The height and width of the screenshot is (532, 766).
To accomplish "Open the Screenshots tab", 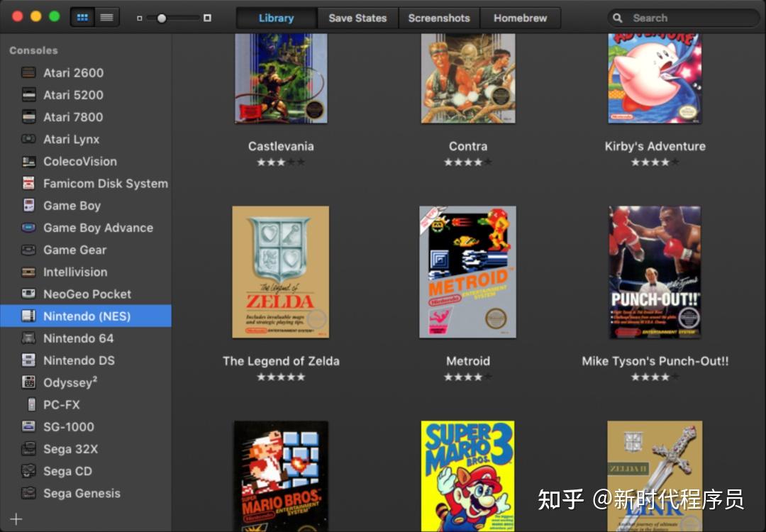I will click(x=439, y=18).
